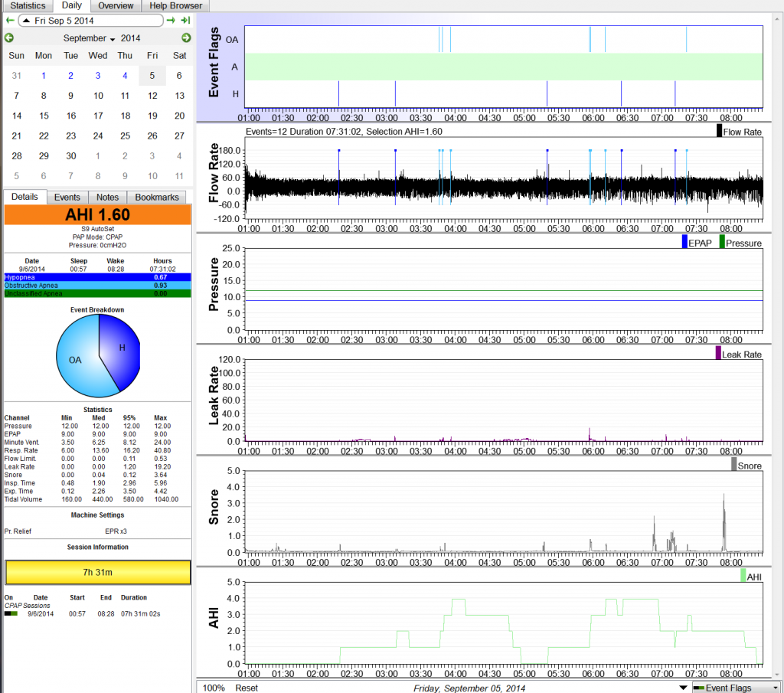Click the green Unclassified Apnea row
This screenshot has height=693, width=784.
point(97,293)
